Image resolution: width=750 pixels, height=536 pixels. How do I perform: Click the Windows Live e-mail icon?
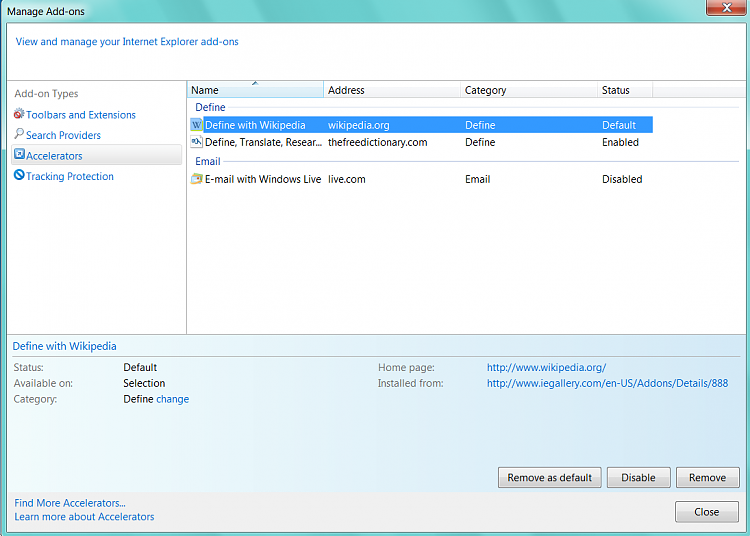pos(197,179)
